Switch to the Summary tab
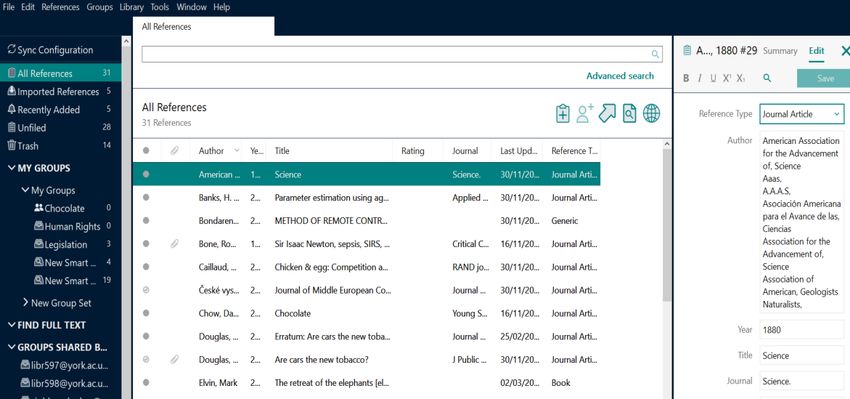The image size is (850, 399). click(x=780, y=51)
